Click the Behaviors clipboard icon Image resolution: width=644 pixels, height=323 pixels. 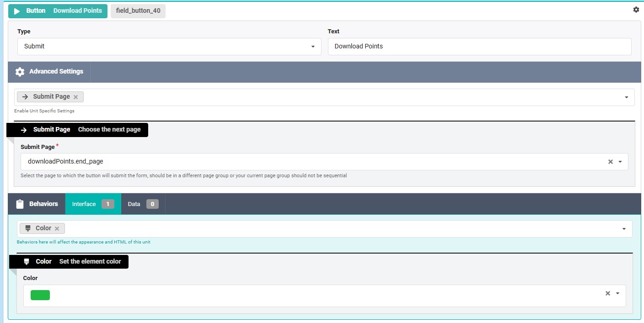pyautogui.click(x=20, y=204)
